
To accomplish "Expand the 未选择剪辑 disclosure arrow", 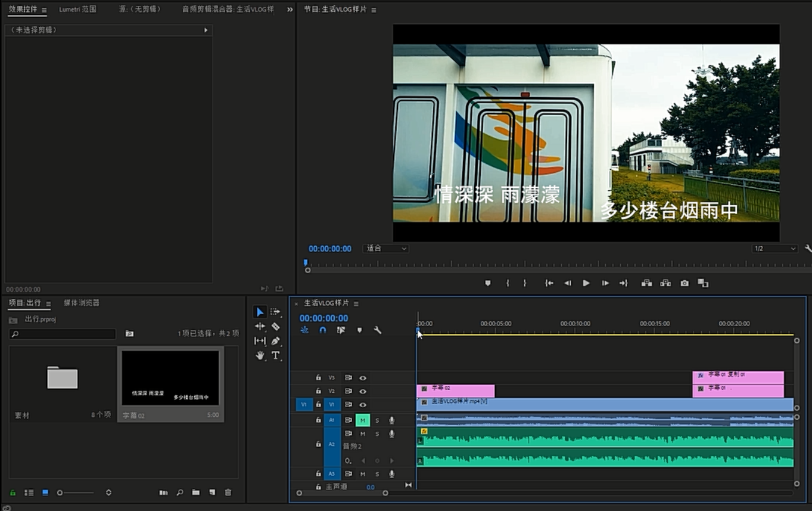I will click(x=206, y=30).
